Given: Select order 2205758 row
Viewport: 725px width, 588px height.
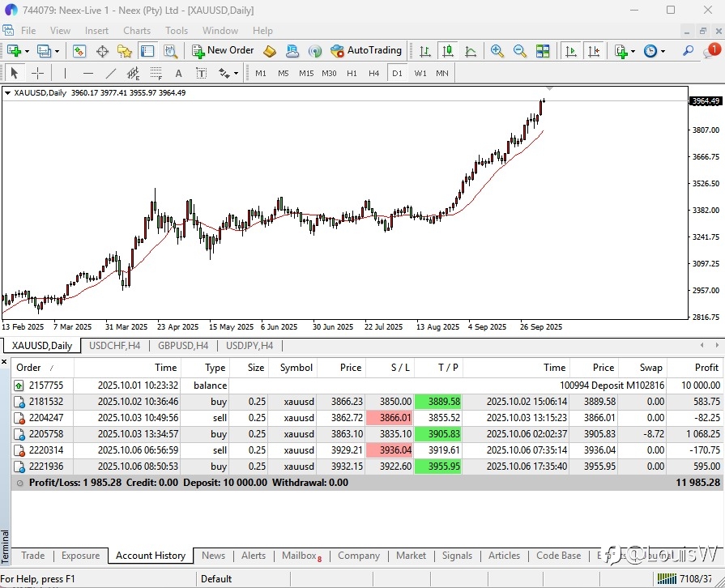Looking at the screenshot, I should click(x=45, y=434).
